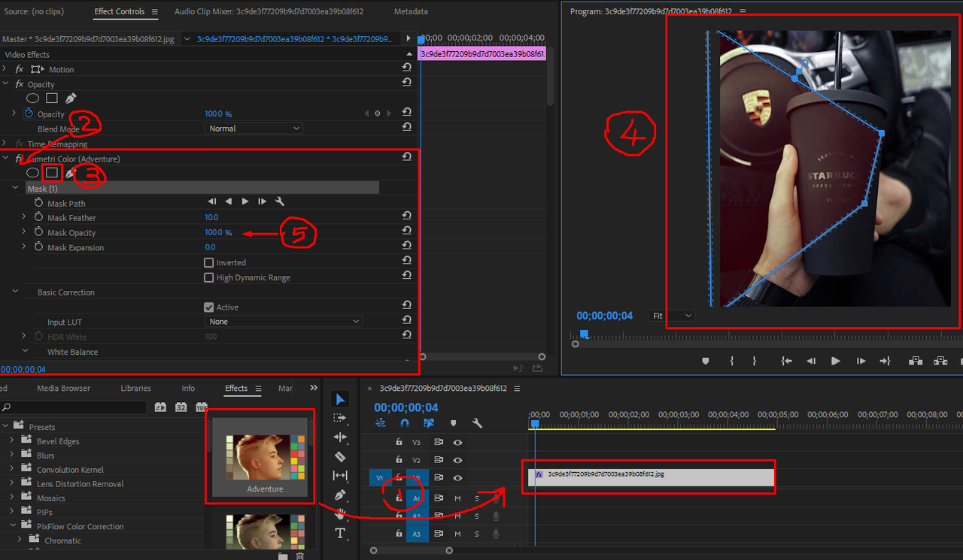Open the Input LUT dropdown
963x560 pixels.
pos(283,322)
